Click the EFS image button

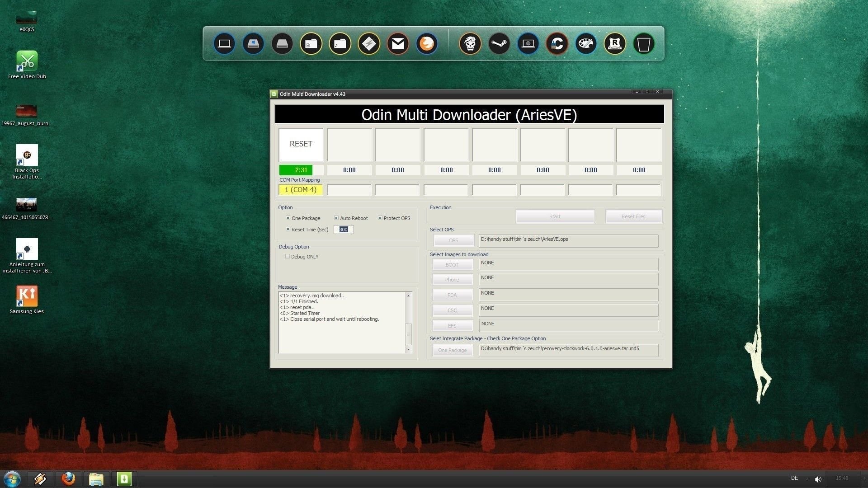click(x=452, y=326)
